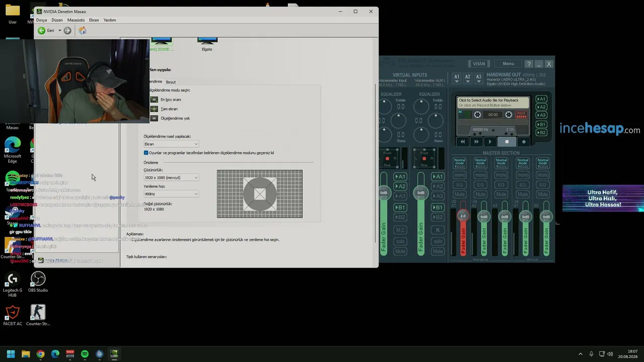Switch to the Boyut tab
The width and height of the screenshot is (644, 362).
[171, 82]
